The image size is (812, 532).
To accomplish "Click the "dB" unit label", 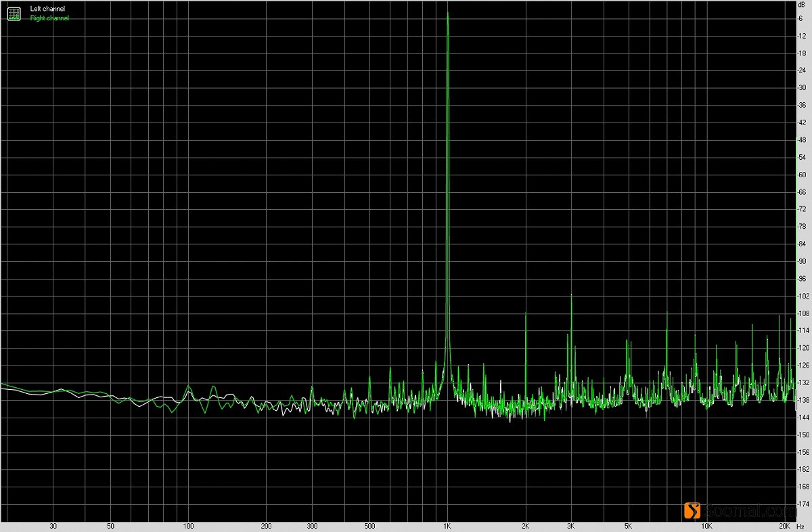I will tap(803, 5).
